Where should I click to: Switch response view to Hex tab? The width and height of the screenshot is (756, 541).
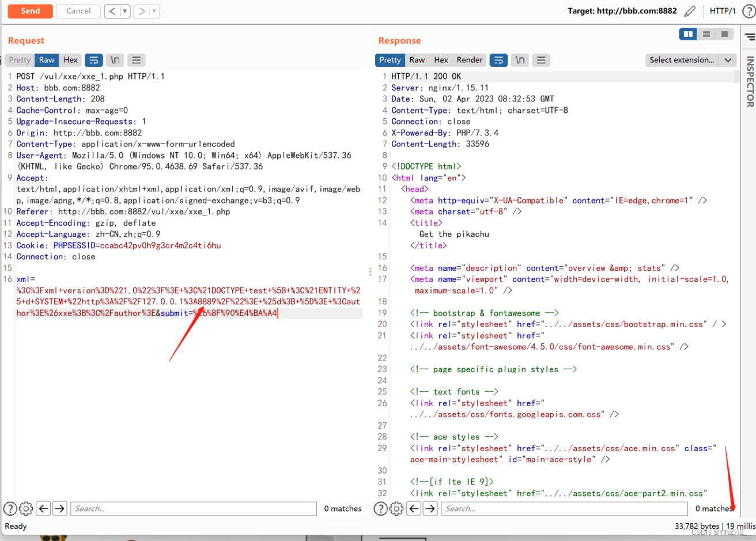pos(441,60)
